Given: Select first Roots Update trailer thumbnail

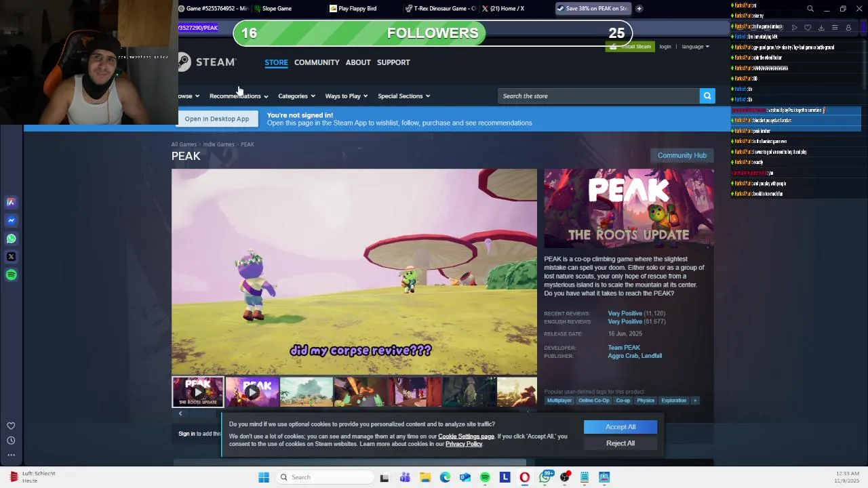Looking at the screenshot, I should pos(197,392).
